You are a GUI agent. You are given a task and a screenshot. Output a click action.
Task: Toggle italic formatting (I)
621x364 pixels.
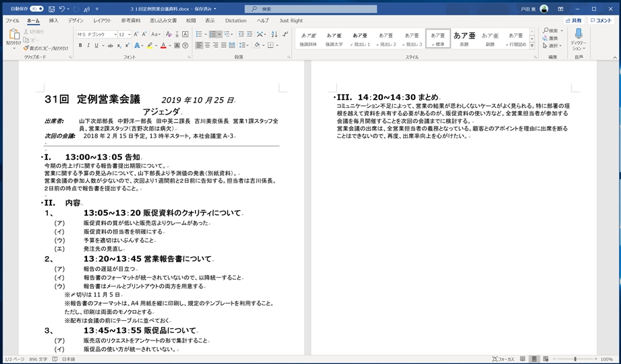[x=88, y=46]
